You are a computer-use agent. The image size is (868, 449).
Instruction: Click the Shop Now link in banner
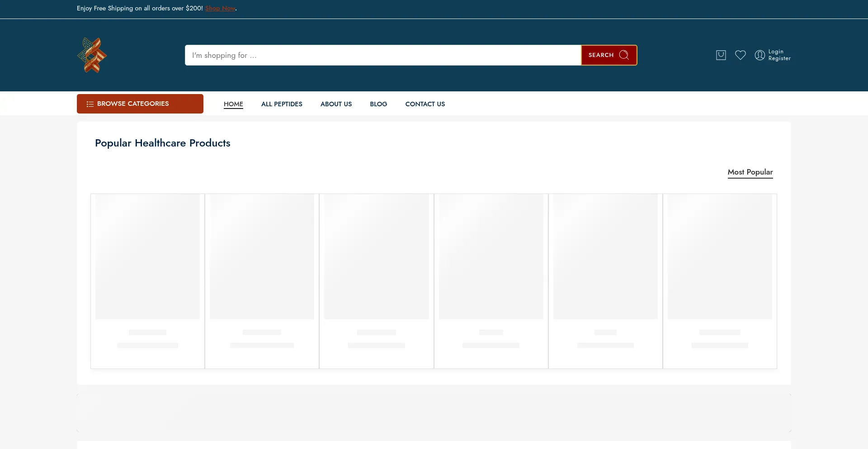point(220,8)
